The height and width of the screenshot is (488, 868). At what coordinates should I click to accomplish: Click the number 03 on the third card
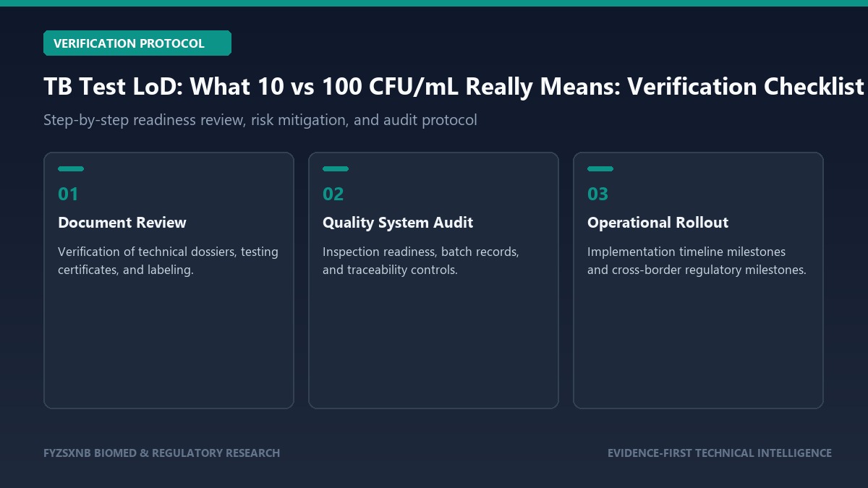[x=598, y=194]
